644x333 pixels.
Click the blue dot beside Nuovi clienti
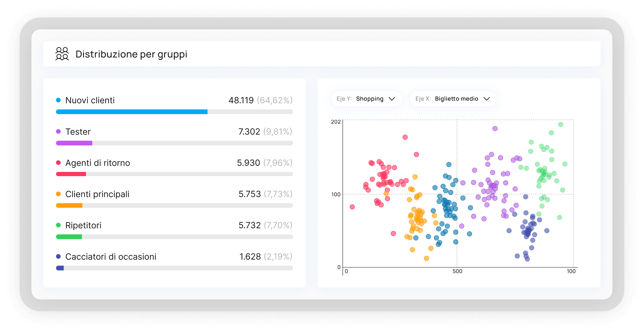[x=58, y=100]
